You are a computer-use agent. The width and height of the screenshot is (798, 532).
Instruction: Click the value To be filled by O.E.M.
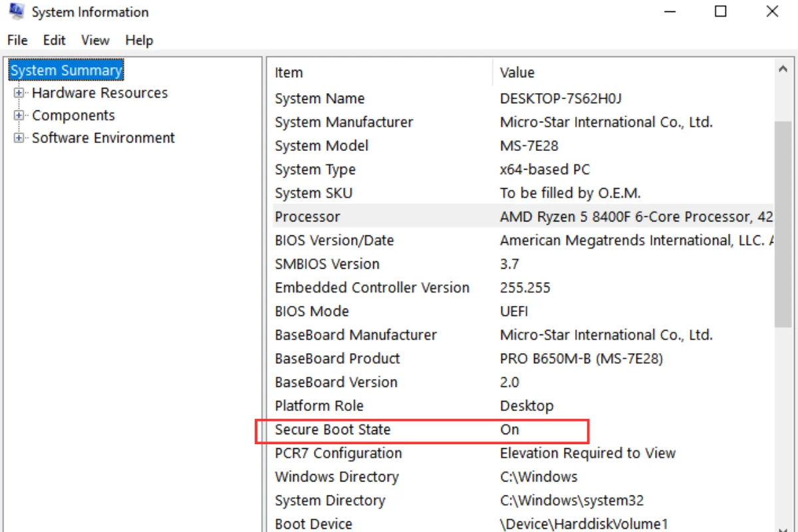point(570,193)
